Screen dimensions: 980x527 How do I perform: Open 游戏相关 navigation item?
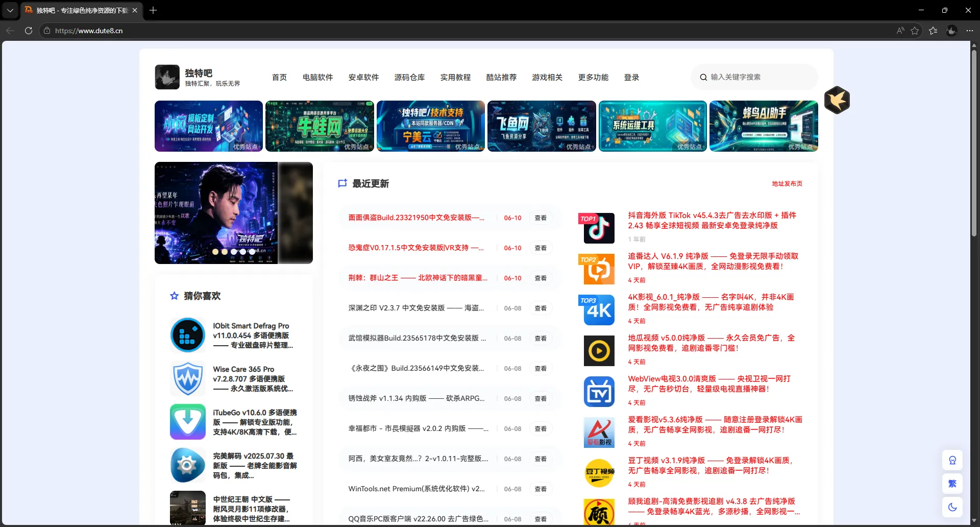click(x=547, y=77)
